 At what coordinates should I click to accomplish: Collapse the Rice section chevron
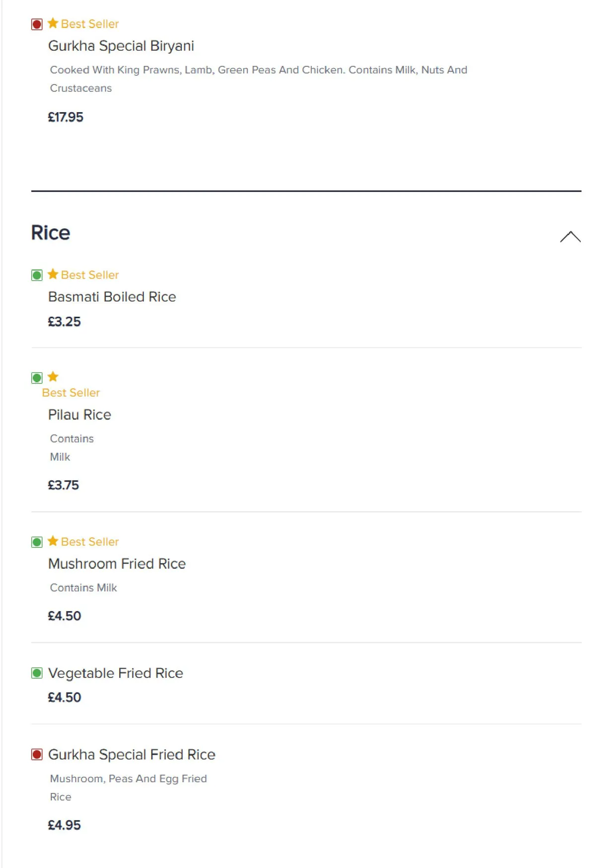point(570,237)
